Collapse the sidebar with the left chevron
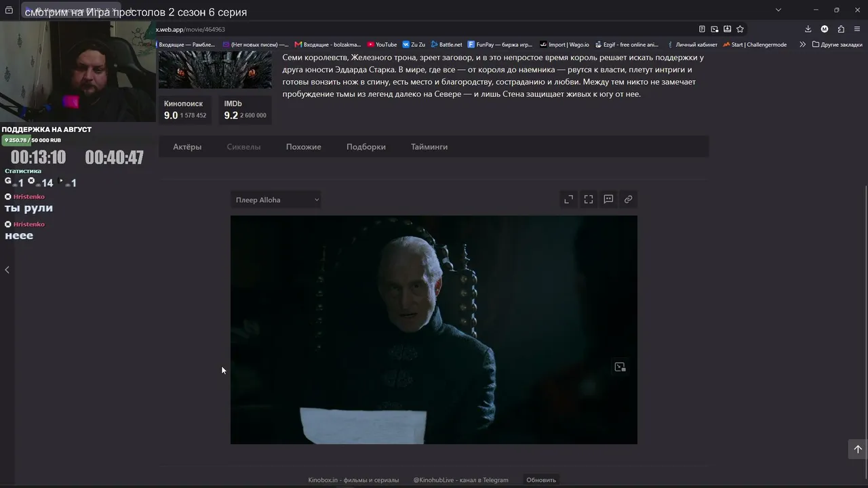Image resolution: width=868 pixels, height=488 pixels. pos(7,270)
